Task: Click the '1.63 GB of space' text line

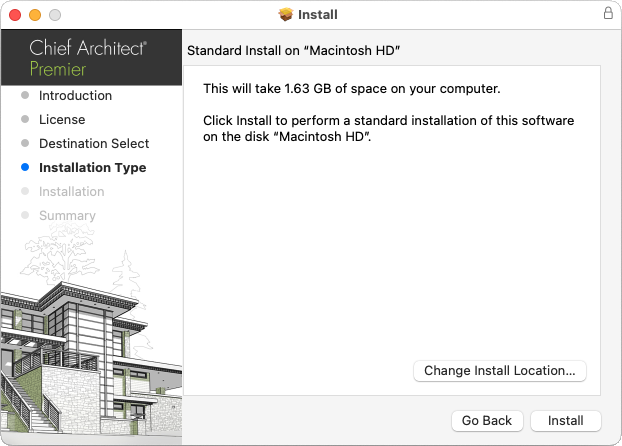Action: point(352,88)
